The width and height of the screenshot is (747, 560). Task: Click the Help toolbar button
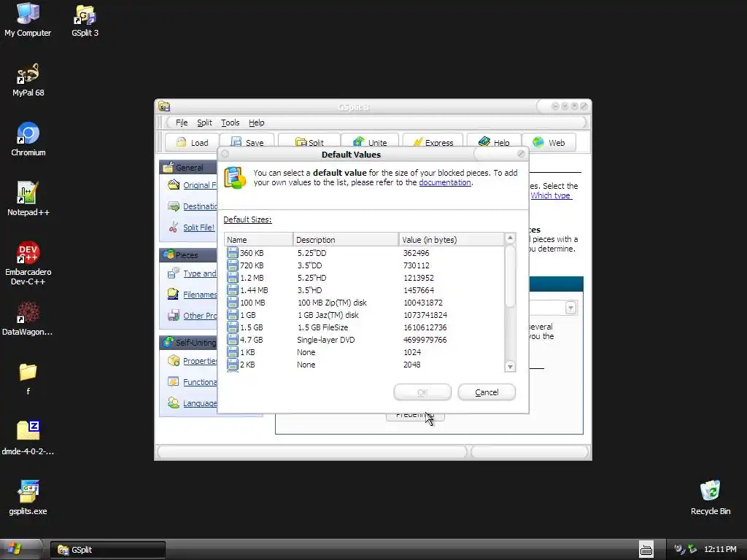[x=494, y=142]
